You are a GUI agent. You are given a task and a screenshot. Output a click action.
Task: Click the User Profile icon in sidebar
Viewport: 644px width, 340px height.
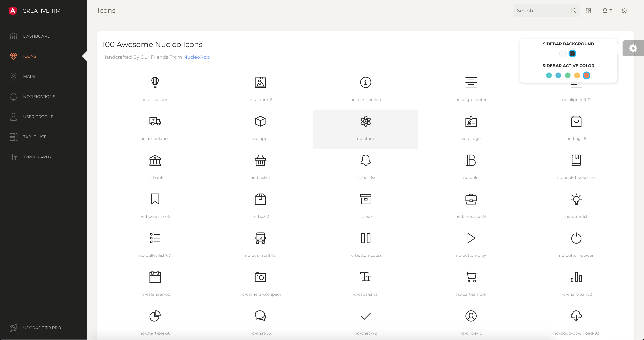tap(13, 117)
